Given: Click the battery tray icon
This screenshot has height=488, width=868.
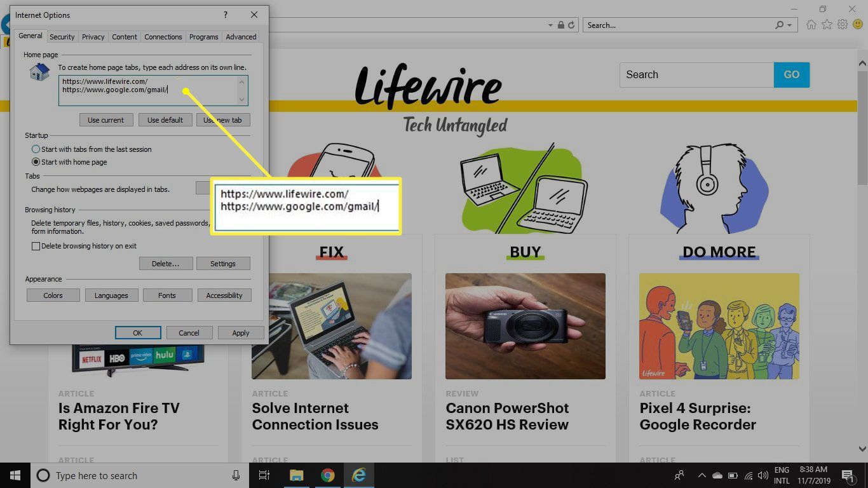Looking at the screenshot, I should coord(733,476).
